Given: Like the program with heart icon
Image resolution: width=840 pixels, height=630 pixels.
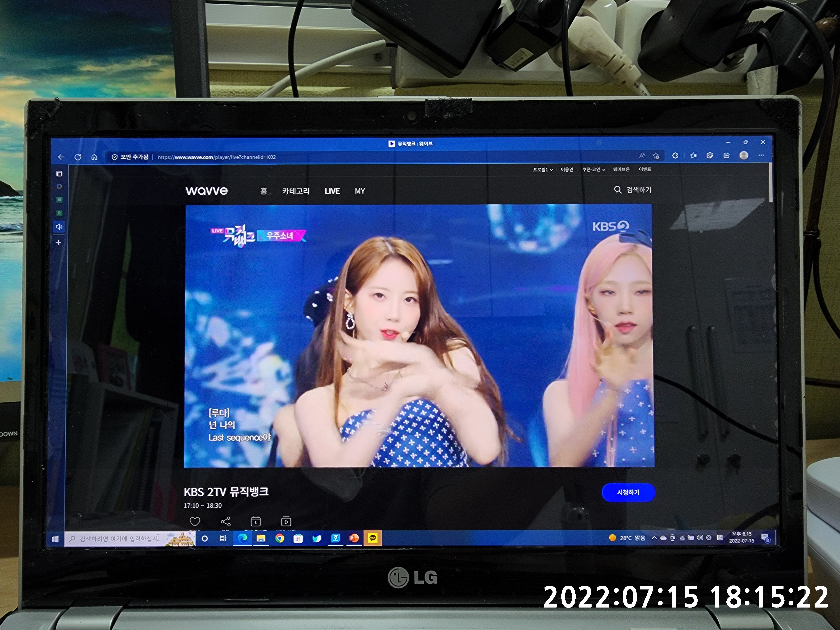Looking at the screenshot, I should [x=195, y=521].
